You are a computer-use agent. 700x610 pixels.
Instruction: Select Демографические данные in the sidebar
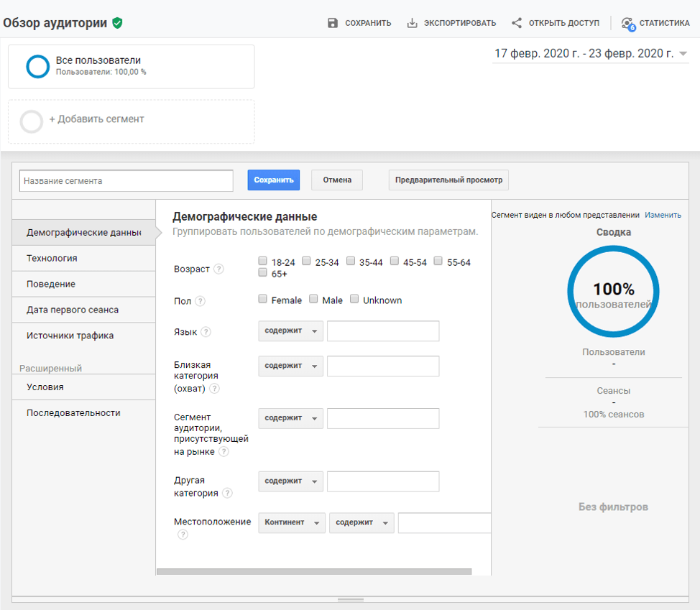click(x=84, y=233)
